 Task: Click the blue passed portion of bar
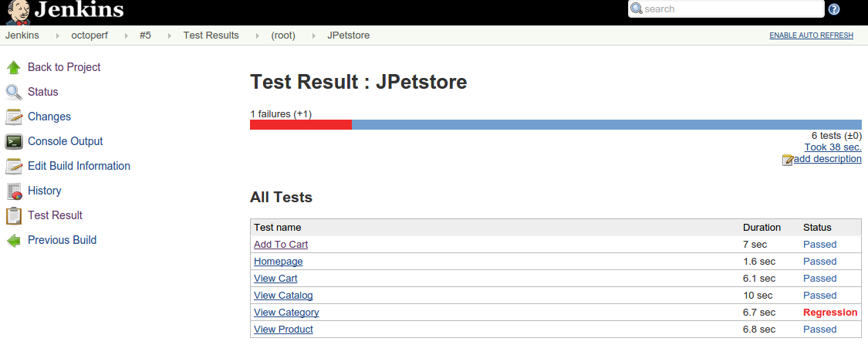pos(606,124)
